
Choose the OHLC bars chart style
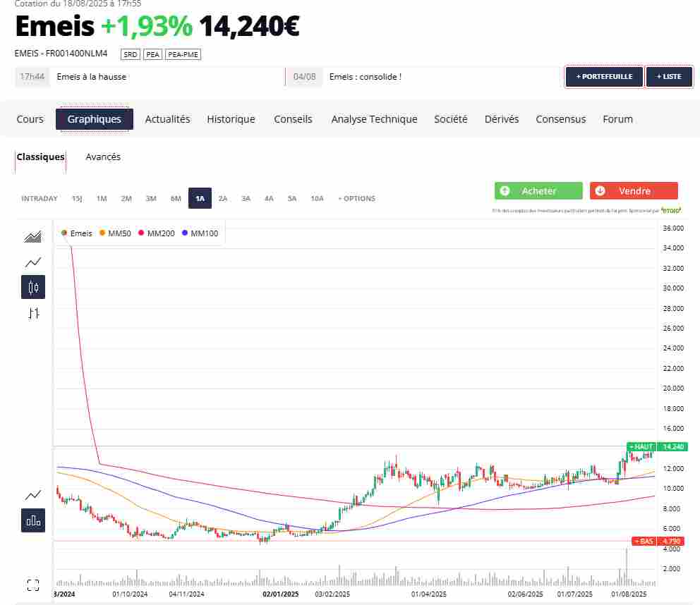[32, 312]
